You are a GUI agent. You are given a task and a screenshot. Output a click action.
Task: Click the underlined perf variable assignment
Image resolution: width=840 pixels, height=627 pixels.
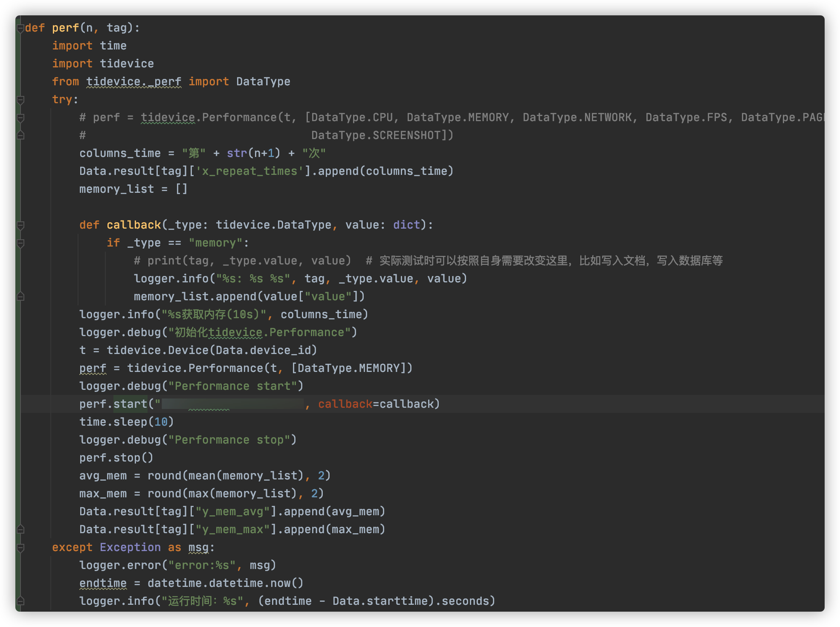[93, 368]
